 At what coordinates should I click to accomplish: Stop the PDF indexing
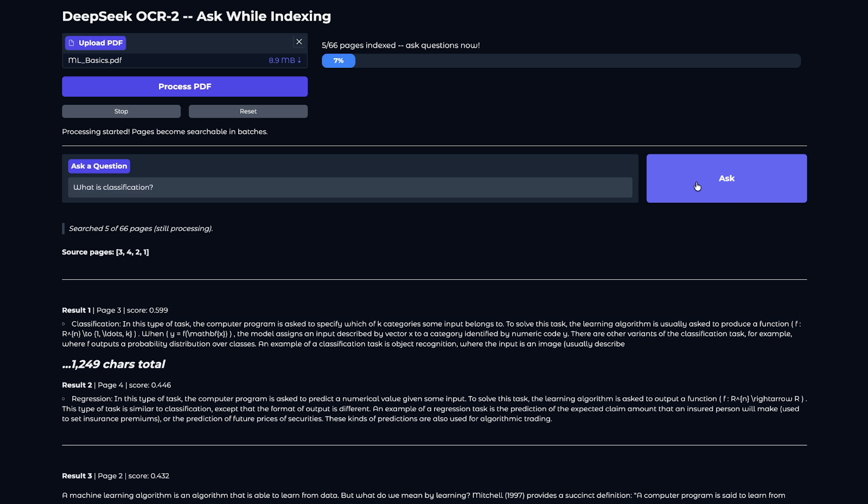pos(121,111)
